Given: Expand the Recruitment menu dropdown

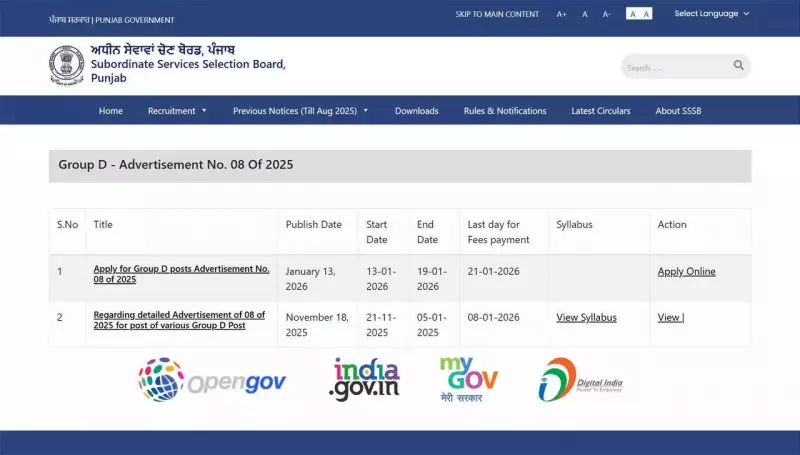Looking at the screenshot, I should pos(177,111).
